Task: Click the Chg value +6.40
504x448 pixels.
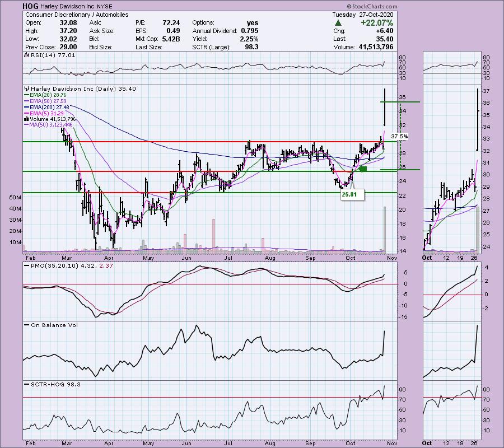Action: tap(384, 31)
